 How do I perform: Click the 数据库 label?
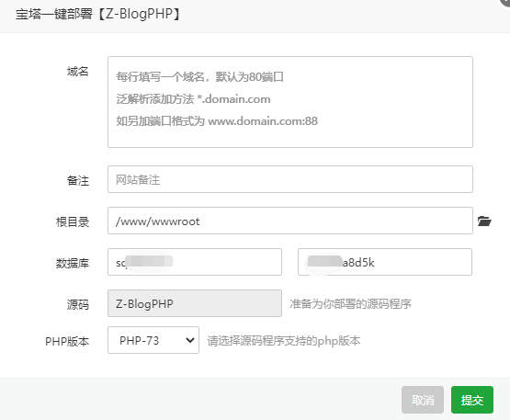click(73, 263)
